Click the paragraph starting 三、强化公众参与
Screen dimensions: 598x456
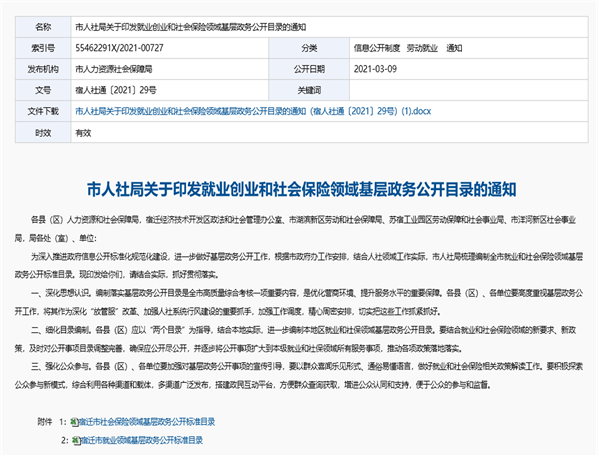click(x=299, y=376)
